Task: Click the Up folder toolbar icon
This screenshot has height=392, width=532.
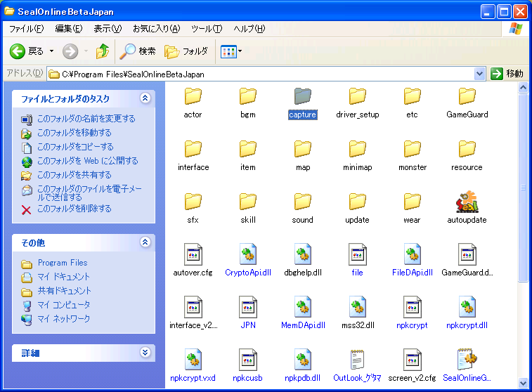Action: click(x=103, y=51)
